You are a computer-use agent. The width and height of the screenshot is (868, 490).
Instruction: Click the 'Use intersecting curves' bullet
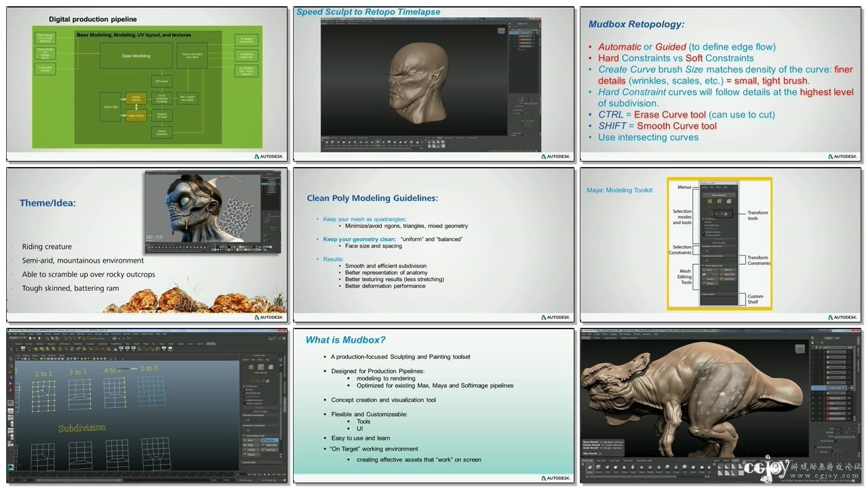click(x=648, y=137)
